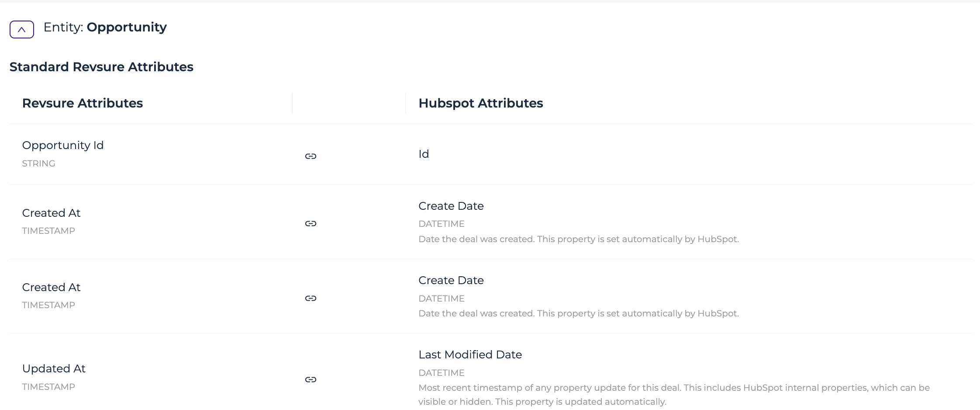Select the Entity: Opportunity heading
The image size is (980, 410).
(105, 27)
